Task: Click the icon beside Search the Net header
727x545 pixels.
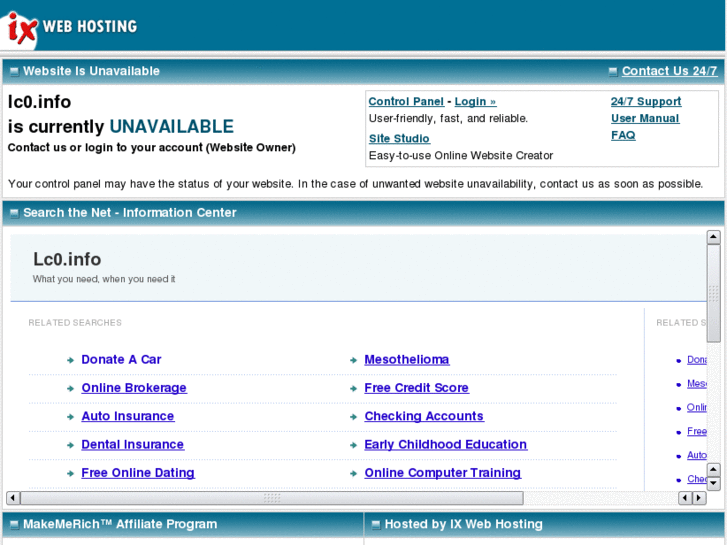Action: point(14,213)
